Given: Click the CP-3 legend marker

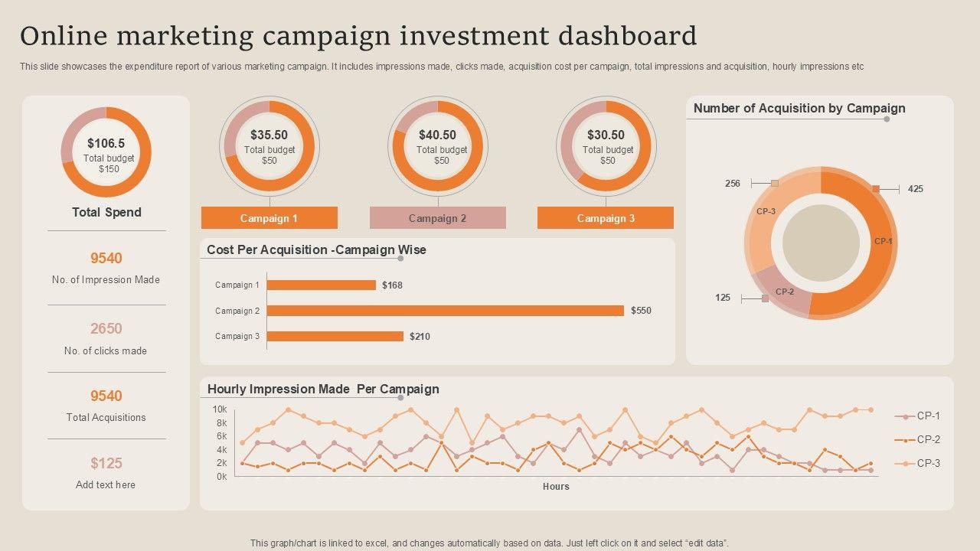Looking at the screenshot, I should coord(906,464).
